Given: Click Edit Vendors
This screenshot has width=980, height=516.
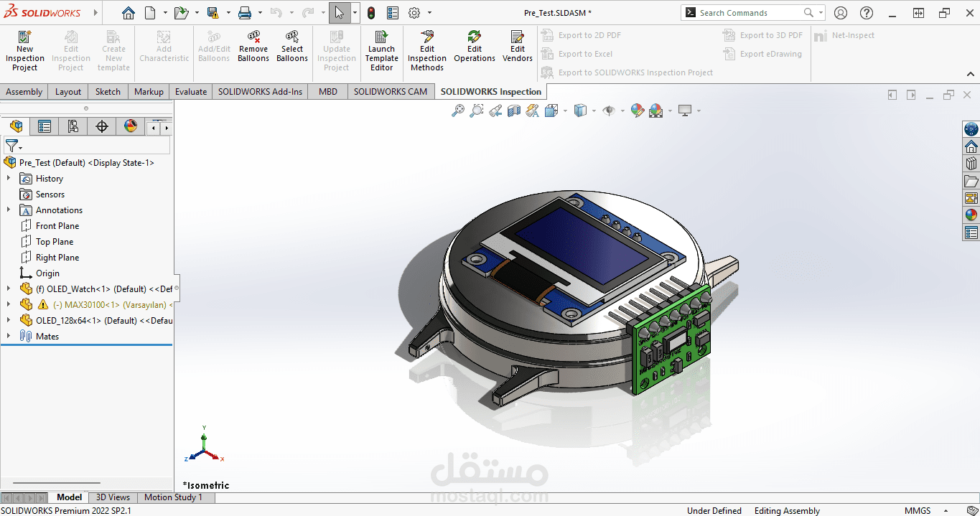Looking at the screenshot, I should pos(518,47).
